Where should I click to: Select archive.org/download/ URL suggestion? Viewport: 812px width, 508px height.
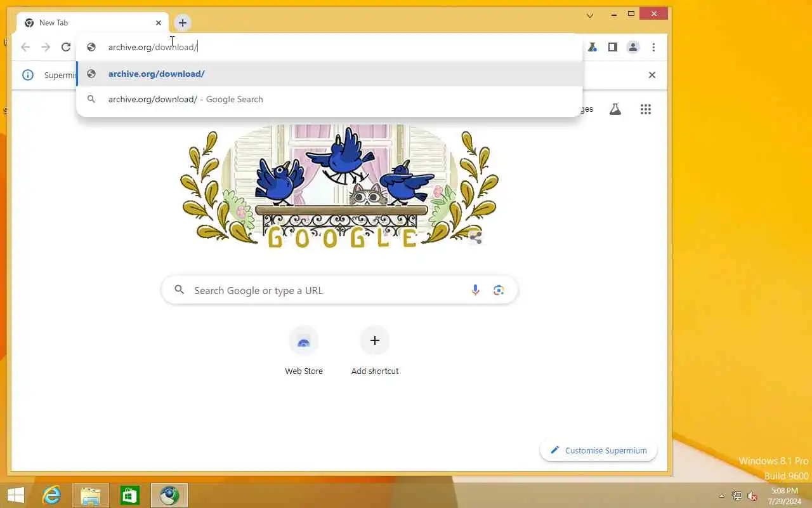pyautogui.click(x=329, y=74)
